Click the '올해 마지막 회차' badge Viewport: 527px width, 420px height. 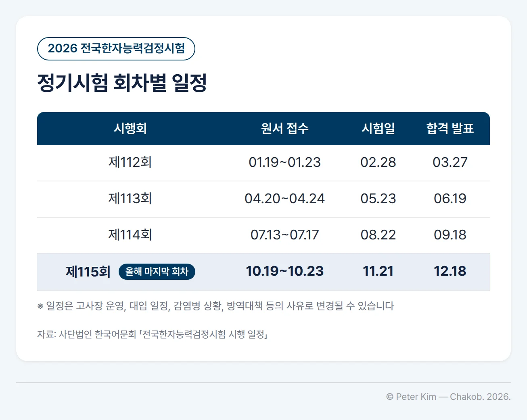click(x=157, y=272)
